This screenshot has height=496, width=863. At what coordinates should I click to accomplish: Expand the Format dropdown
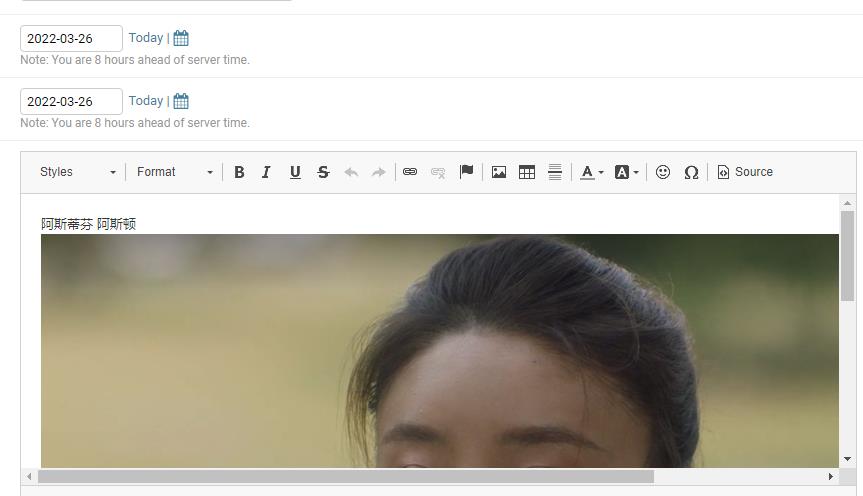click(175, 172)
